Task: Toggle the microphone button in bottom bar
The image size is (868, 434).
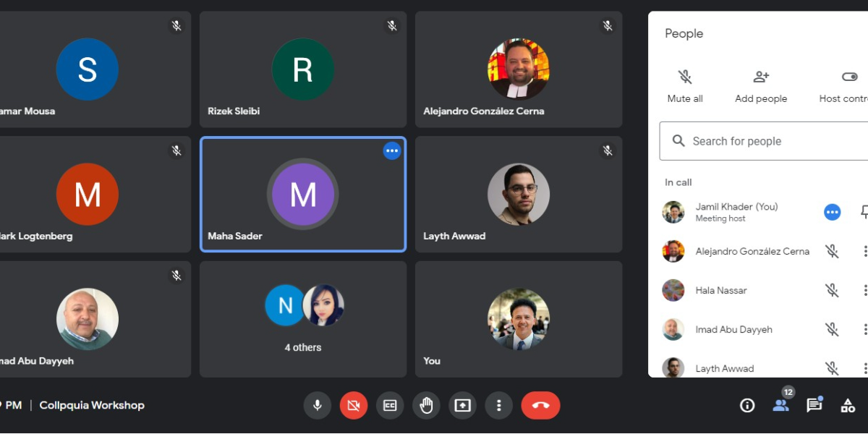Action: 317,406
